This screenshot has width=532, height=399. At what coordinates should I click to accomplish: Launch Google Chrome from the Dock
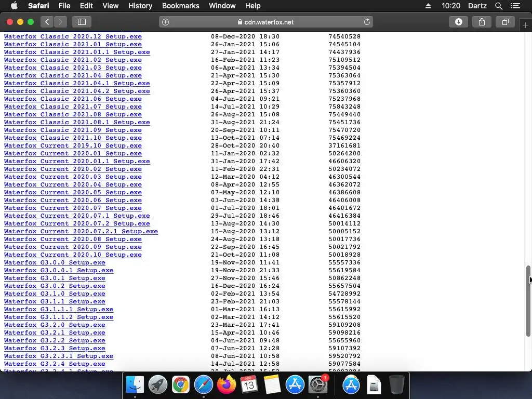point(180,385)
